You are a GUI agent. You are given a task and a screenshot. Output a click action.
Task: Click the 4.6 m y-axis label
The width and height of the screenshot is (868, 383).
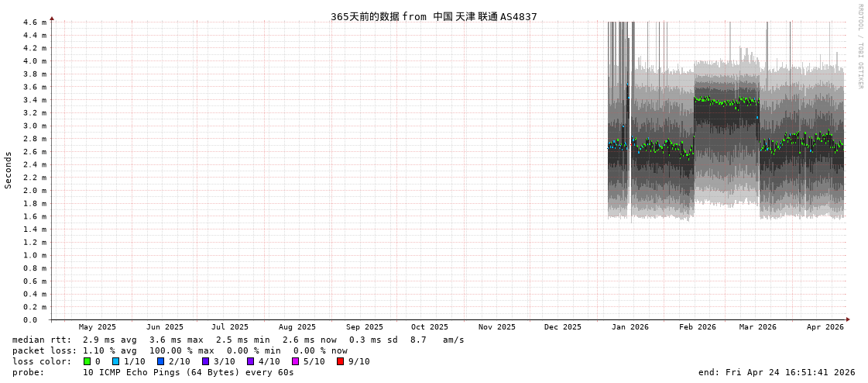(x=34, y=22)
